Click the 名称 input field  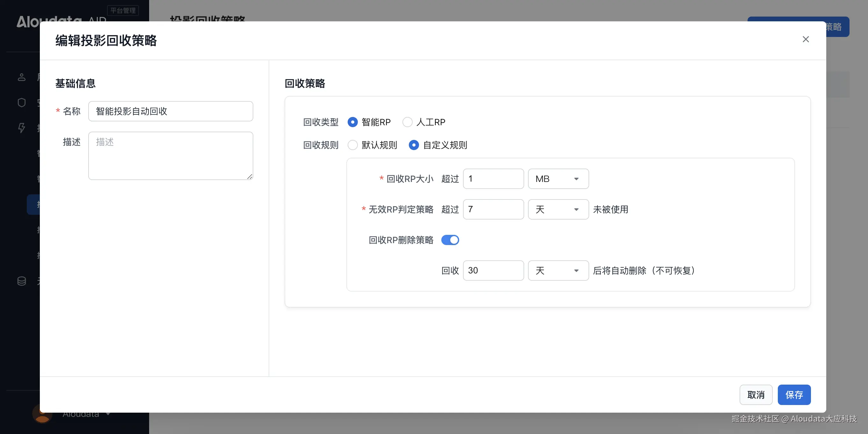click(170, 111)
